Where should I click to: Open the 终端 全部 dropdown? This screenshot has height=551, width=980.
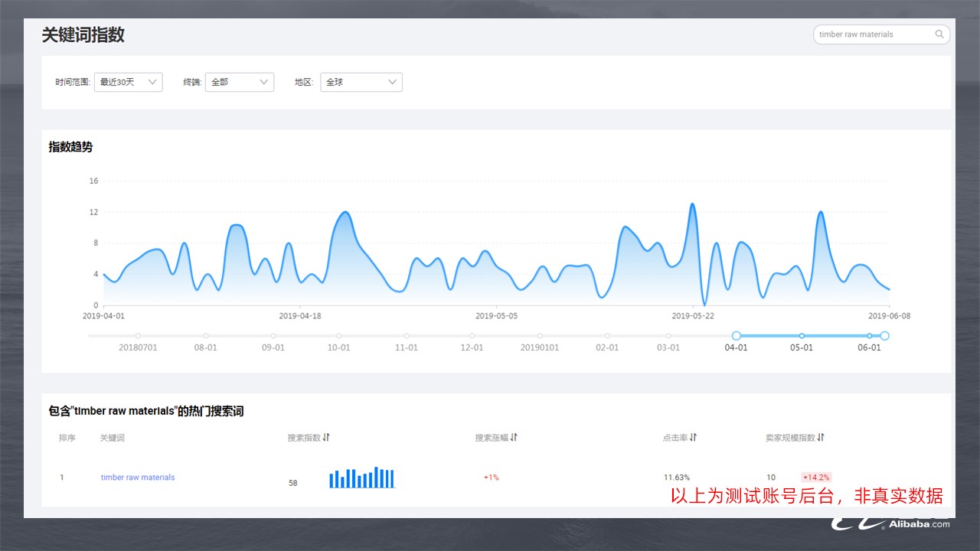240,82
